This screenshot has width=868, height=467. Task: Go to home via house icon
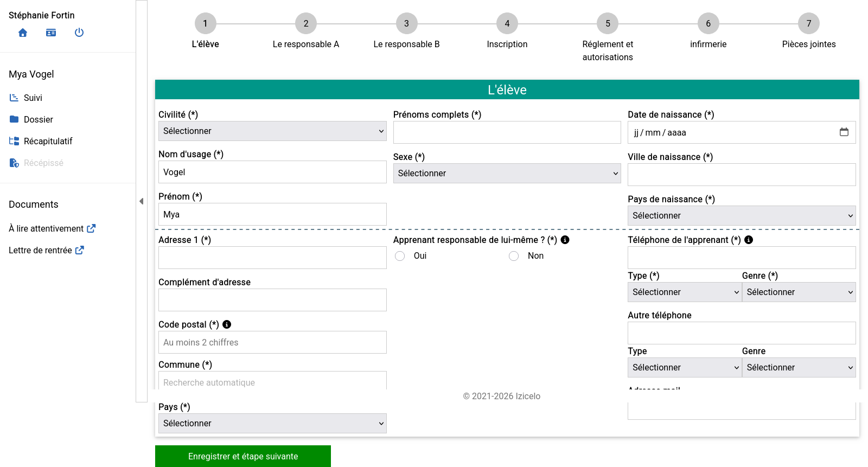23,33
